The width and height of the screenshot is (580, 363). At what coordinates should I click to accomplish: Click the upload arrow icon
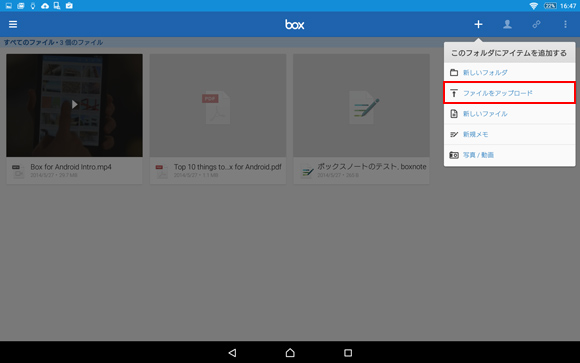click(454, 93)
